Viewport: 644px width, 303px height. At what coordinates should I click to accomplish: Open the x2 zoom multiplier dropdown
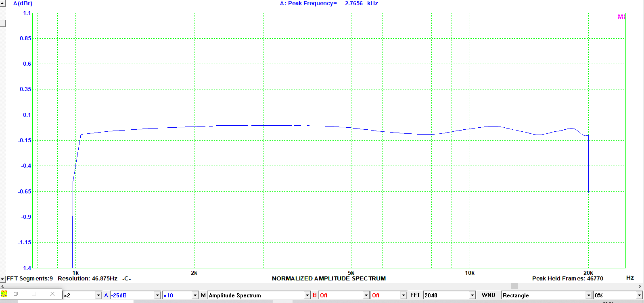[98, 295]
